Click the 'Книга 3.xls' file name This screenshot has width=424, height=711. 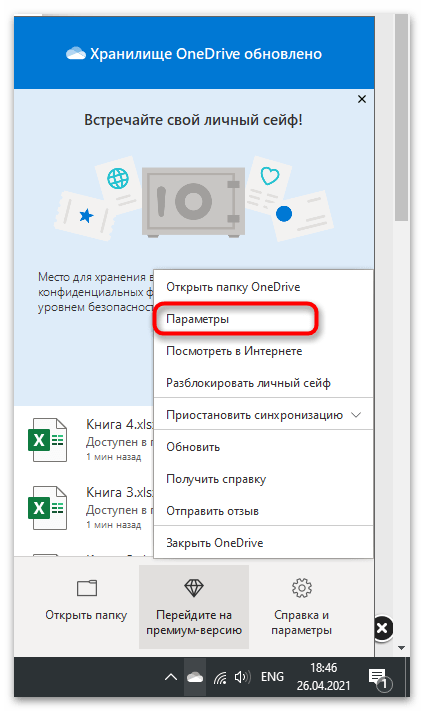tap(120, 492)
